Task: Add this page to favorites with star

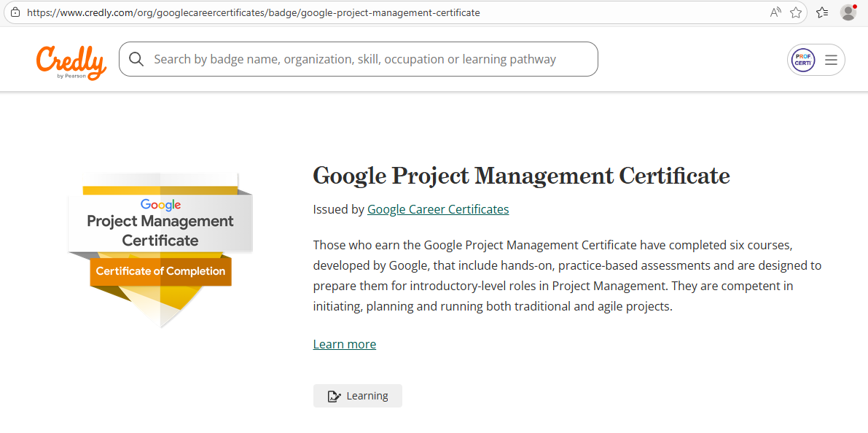Action: [x=796, y=12]
